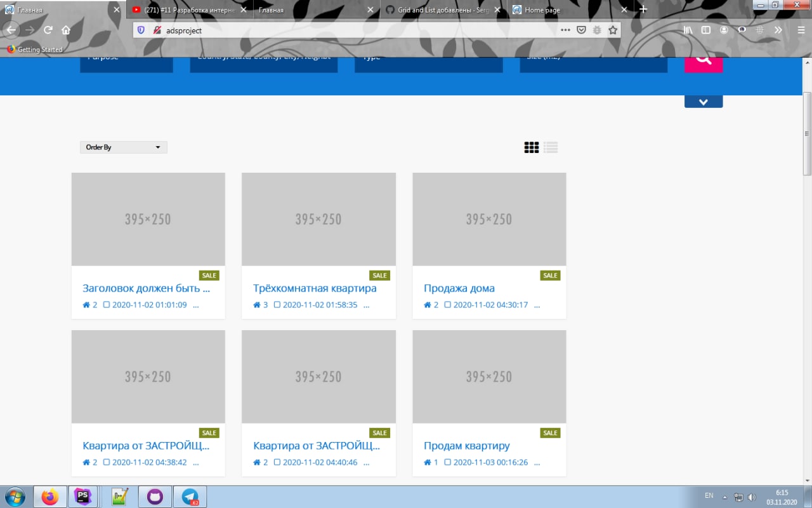Click thumbnail of Продам квартиру listing
Image resolution: width=812 pixels, height=508 pixels.
tap(489, 377)
